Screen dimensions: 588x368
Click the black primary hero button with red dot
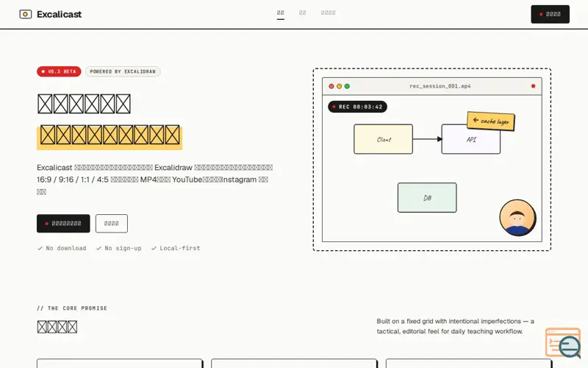63,224
